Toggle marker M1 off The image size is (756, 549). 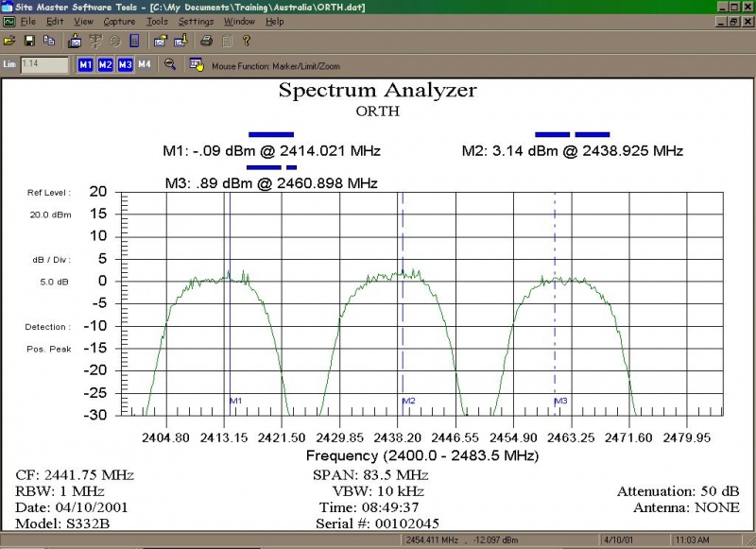pyautogui.click(x=85, y=64)
